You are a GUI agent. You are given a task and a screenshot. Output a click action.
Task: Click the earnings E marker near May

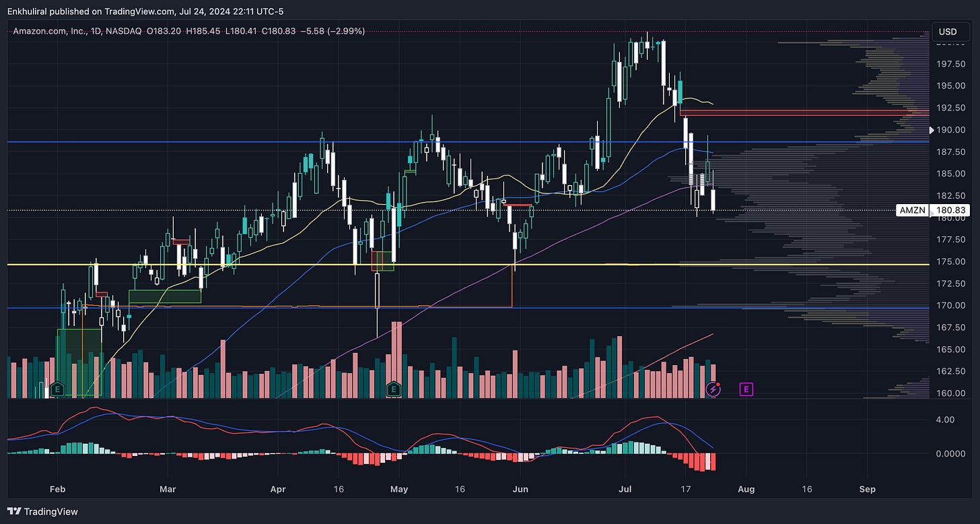click(x=394, y=389)
